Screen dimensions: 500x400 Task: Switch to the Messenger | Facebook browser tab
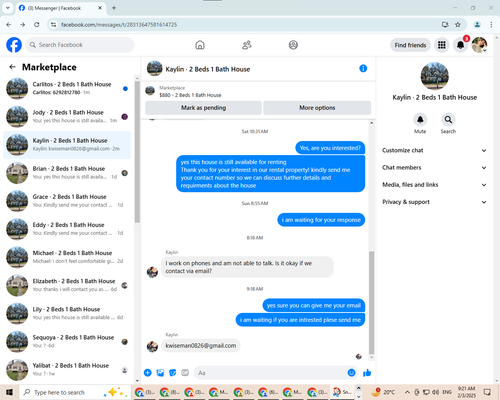pyautogui.click(x=60, y=8)
